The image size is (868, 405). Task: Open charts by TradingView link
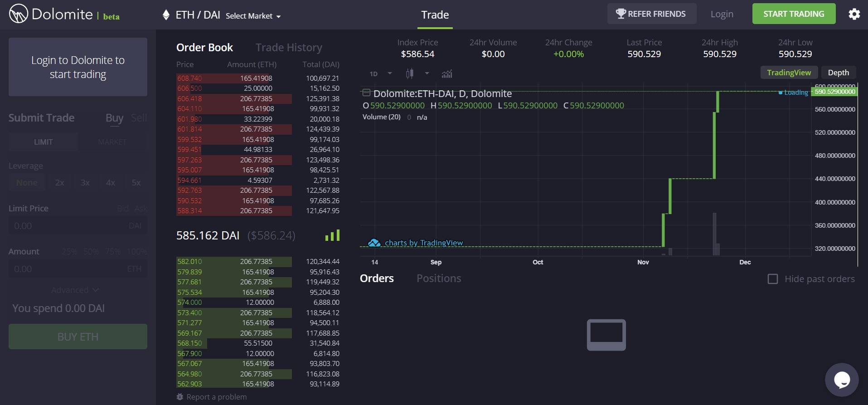[x=424, y=243]
